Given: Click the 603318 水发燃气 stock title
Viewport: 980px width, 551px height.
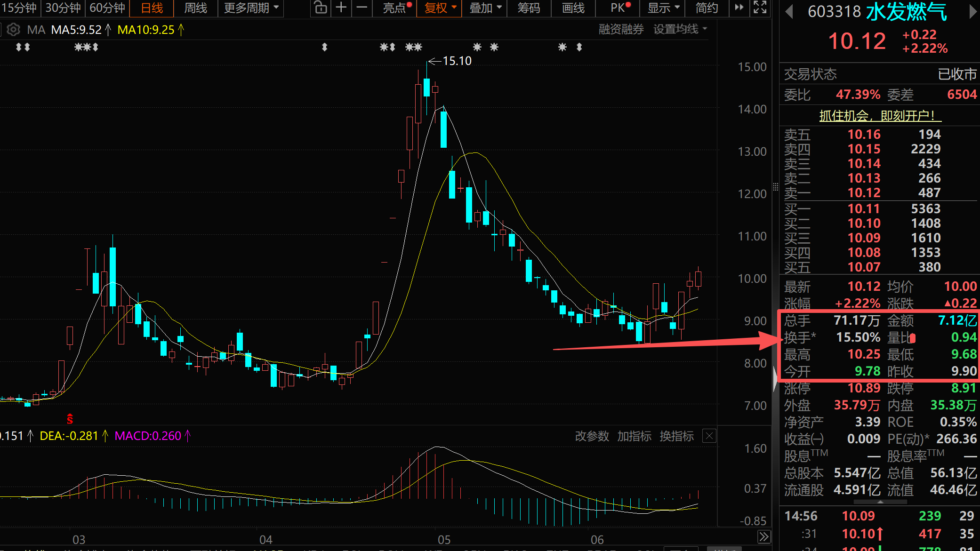Looking at the screenshot, I should tap(877, 12).
